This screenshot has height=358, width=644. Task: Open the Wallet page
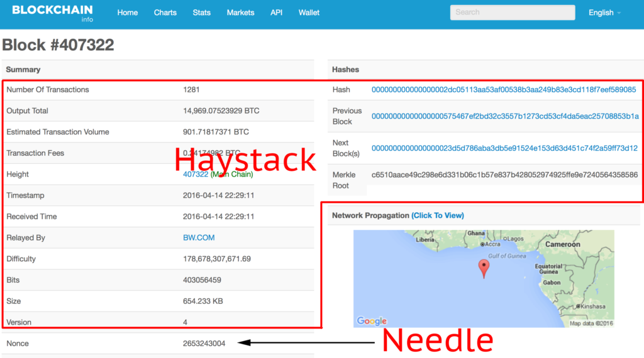point(309,13)
